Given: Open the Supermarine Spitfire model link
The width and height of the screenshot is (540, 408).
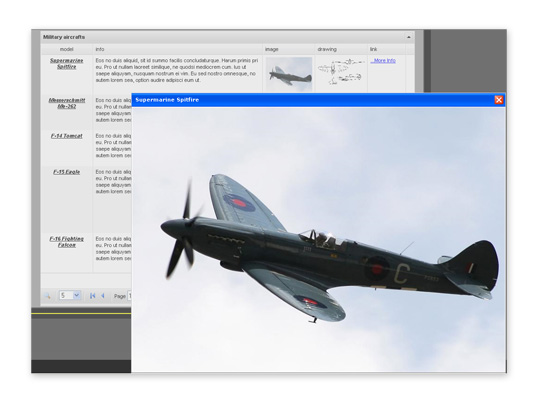Looking at the screenshot, I should tap(66, 63).
